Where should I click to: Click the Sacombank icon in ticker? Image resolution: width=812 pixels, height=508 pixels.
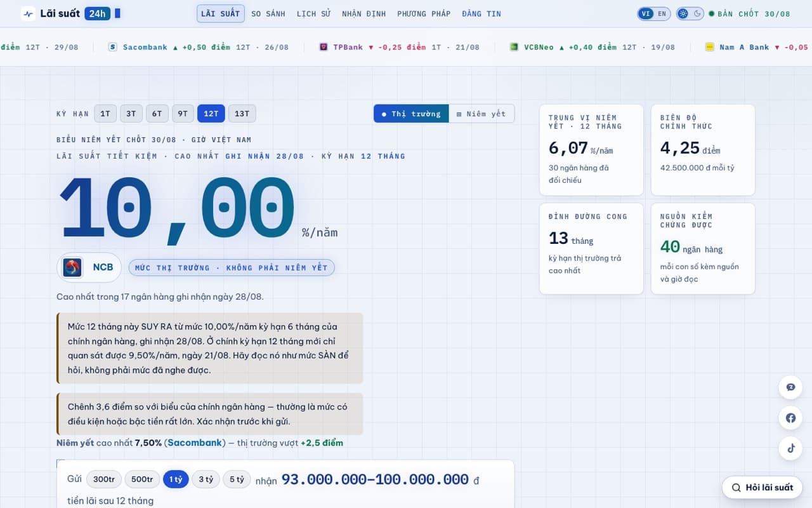[x=113, y=47]
